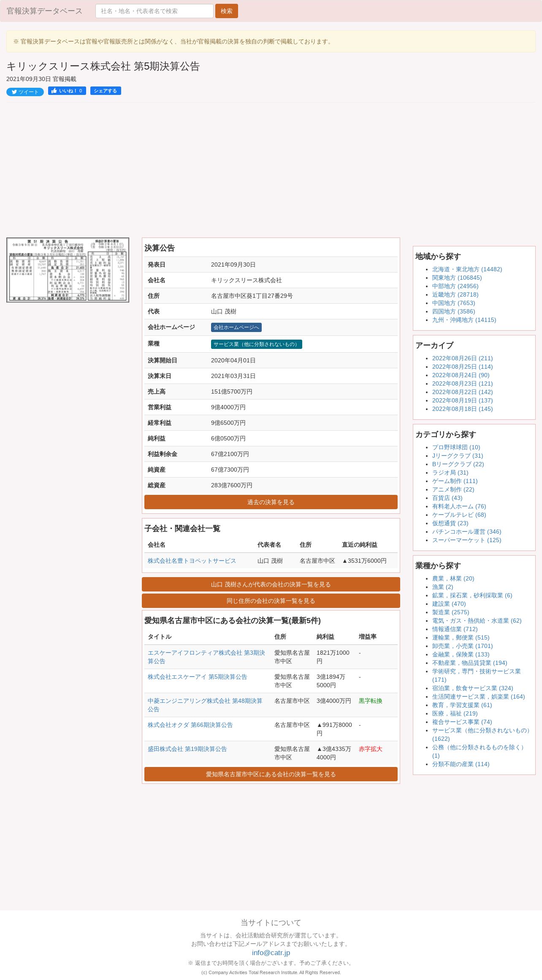Select 四国地方 (3586) region link
The width and height of the screenshot is (542, 980).
pos(453,311)
